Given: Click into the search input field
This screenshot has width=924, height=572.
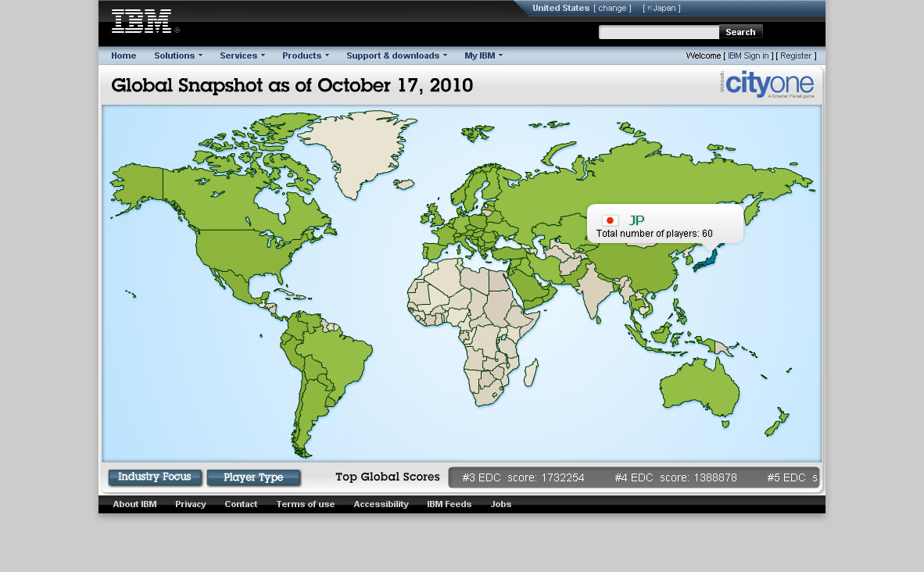Looking at the screenshot, I should coord(658,32).
